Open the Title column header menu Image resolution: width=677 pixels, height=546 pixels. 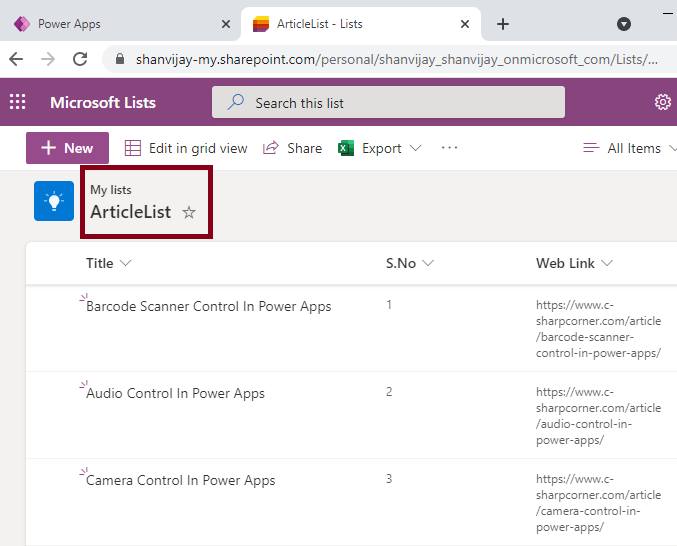[108, 263]
